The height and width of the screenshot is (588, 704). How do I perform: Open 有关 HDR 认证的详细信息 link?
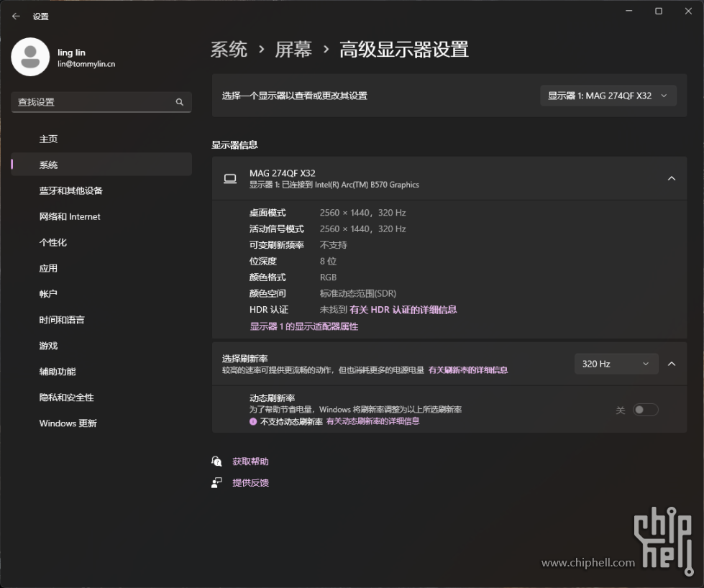tap(403, 310)
